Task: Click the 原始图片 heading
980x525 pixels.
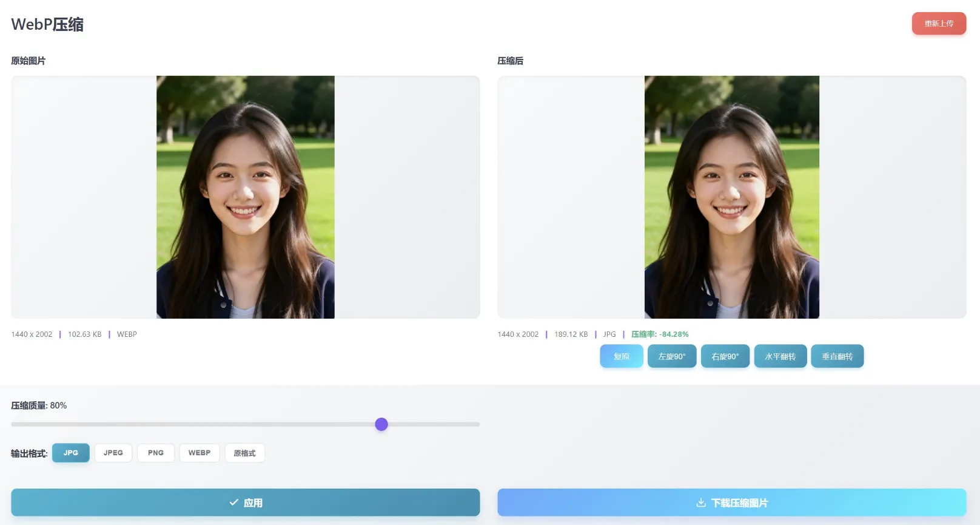Action: click(29, 61)
